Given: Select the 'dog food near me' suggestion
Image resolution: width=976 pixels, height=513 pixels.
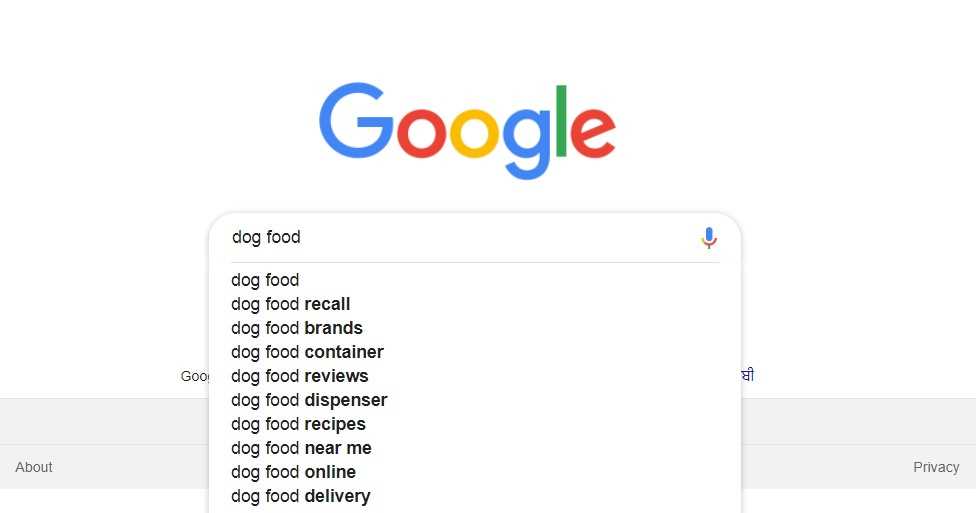Looking at the screenshot, I should pos(301,448).
